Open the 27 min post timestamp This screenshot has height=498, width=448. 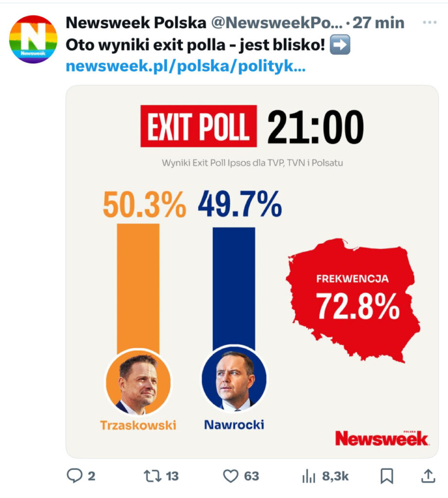click(379, 22)
